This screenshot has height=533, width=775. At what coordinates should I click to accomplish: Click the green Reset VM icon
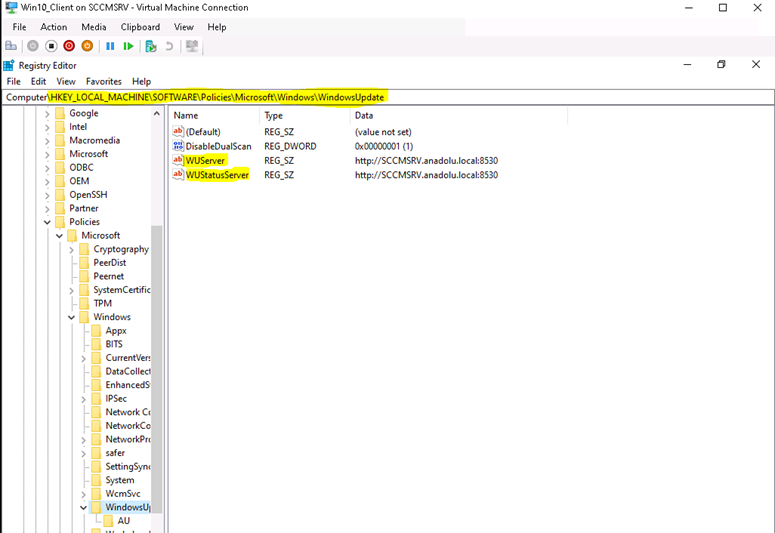pyautogui.click(x=129, y=46)
